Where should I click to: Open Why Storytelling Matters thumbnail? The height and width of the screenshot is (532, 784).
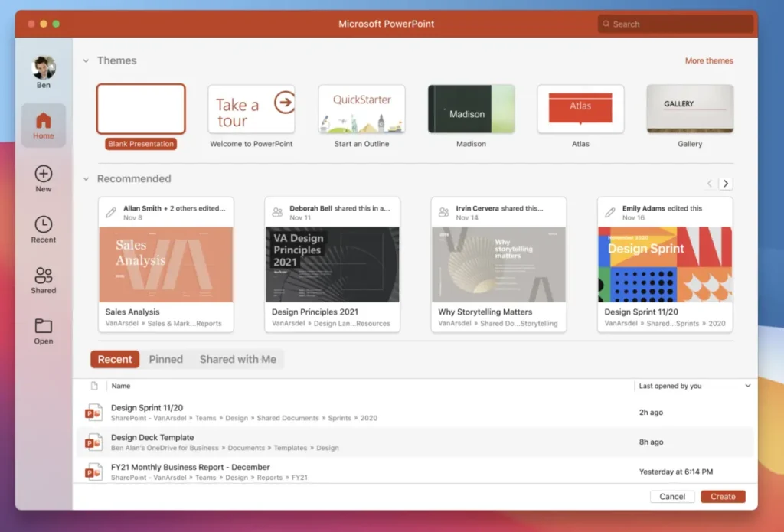coord(498,265)
